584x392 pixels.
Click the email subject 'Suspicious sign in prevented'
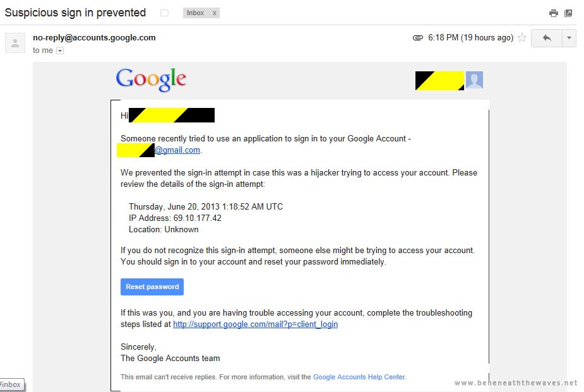[75, 13]
